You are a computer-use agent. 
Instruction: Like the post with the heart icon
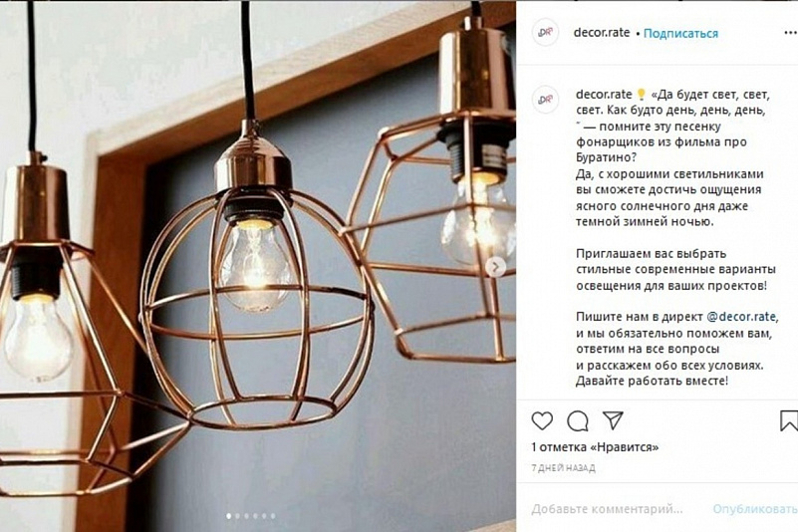542,421
